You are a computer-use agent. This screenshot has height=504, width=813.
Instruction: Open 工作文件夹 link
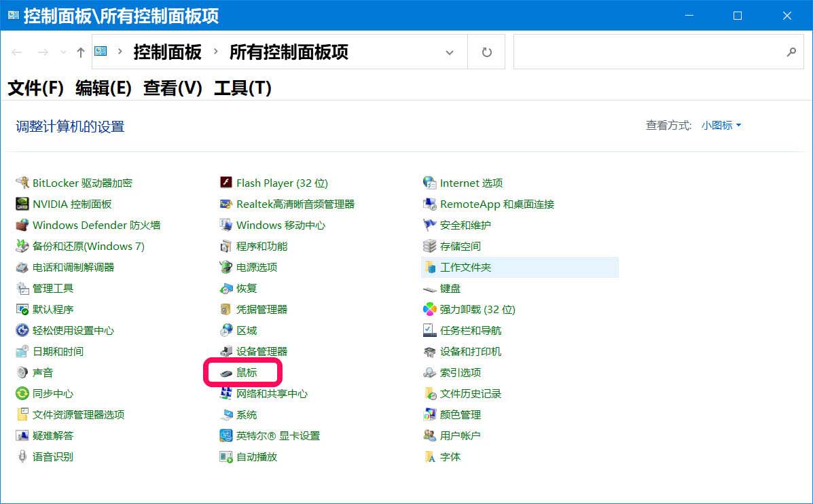[x=465, y=268]
